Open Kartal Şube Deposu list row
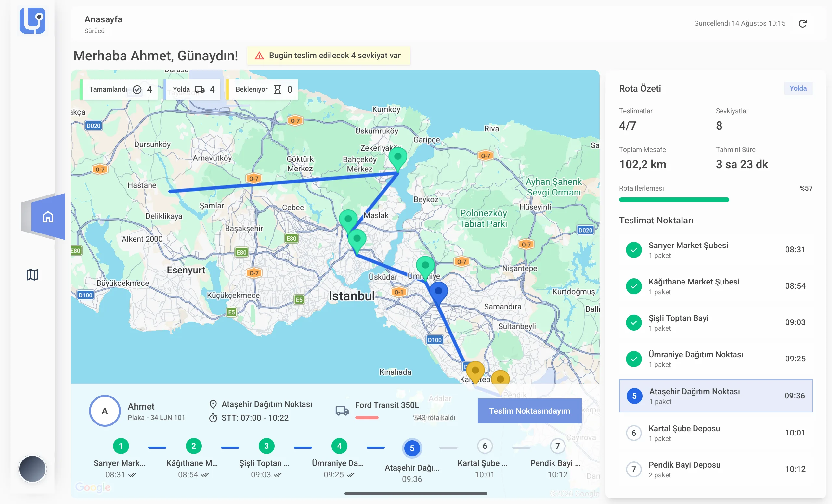This screenshot has width=832, height=504. pos(716,433)
